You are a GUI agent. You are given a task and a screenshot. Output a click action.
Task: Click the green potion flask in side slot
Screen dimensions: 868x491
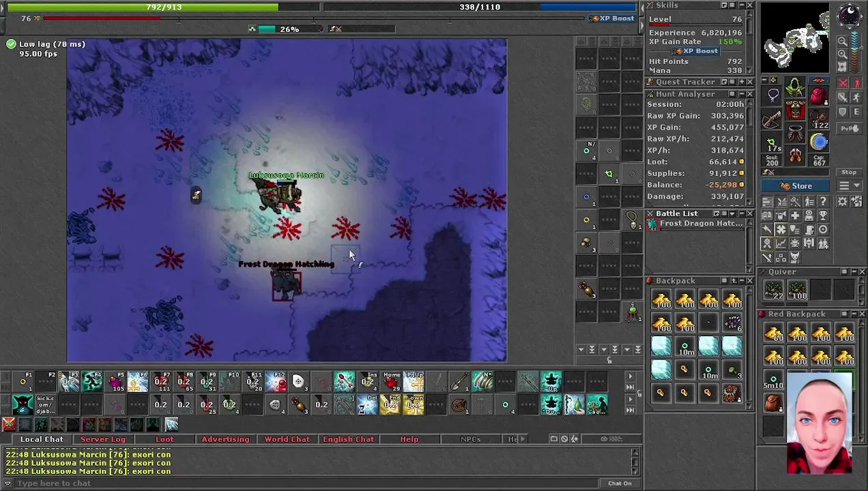point(633,312)
